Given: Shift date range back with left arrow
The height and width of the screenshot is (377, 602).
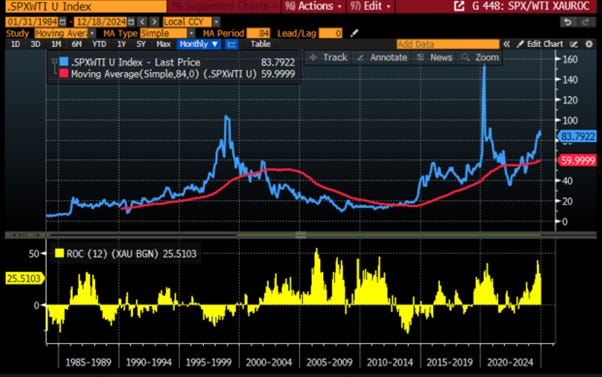Looking at the screenshot, I should [142, 22].
